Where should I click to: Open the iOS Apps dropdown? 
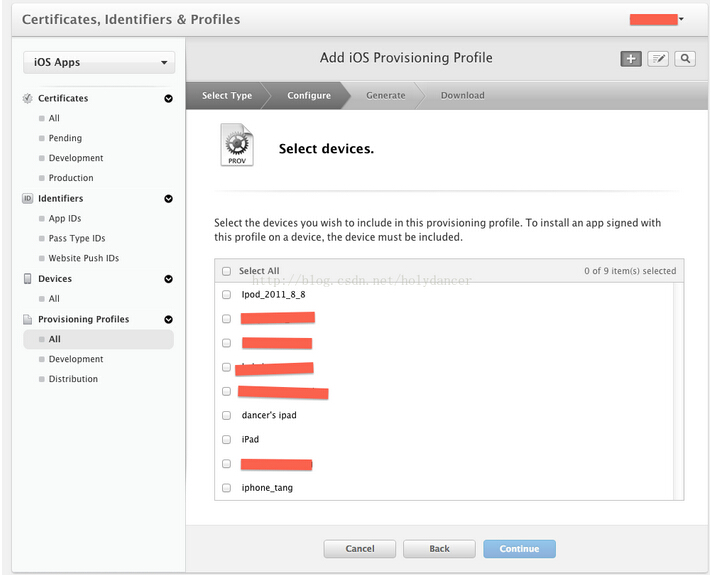point(99,63)
